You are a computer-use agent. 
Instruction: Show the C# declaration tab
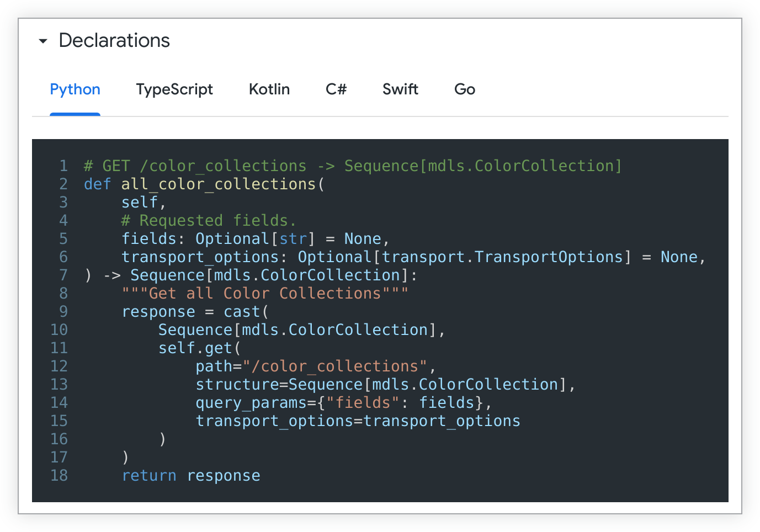[x=336, y=89]
